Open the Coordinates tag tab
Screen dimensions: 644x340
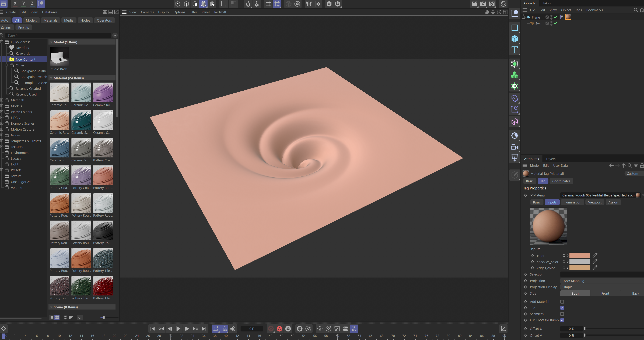[561, 181]
